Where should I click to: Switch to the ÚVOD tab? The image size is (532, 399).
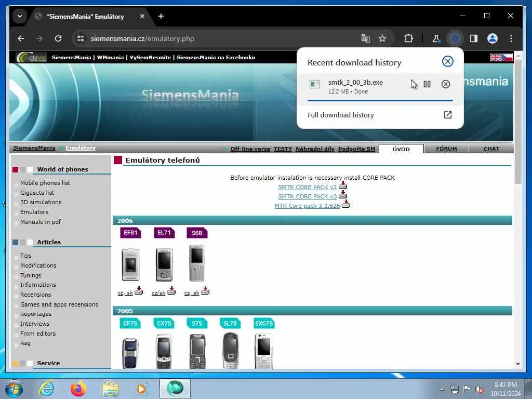401,149
